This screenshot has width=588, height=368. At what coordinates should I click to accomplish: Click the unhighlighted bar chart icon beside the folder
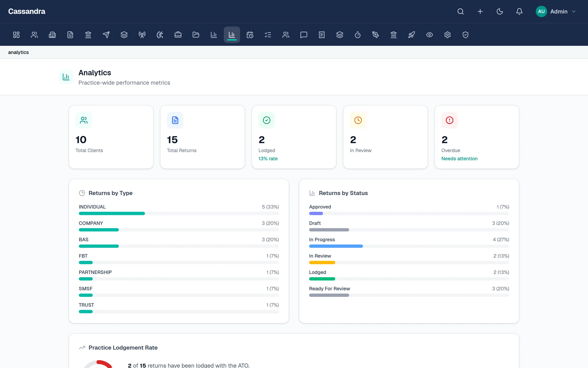coord(214,35)
